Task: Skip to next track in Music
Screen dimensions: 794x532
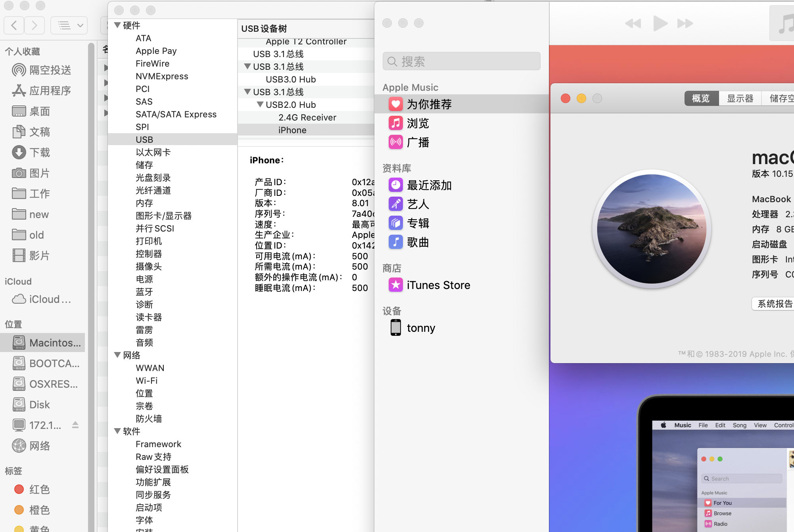Action: tap(685, 24)
